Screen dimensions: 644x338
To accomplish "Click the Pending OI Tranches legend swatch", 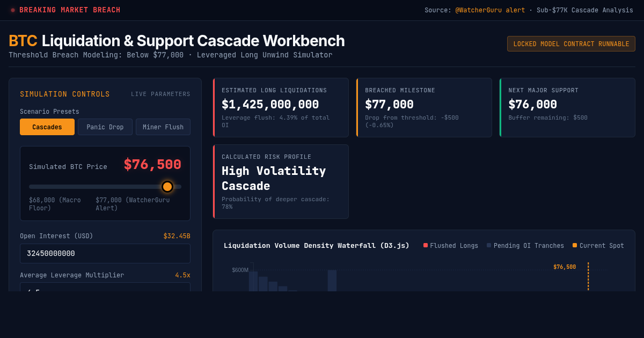I will tap(489, 245).
